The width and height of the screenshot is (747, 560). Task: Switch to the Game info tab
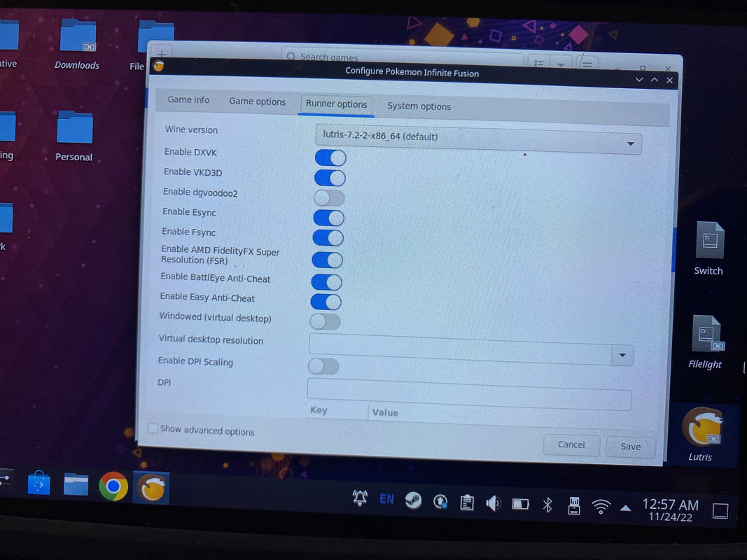coord(188,99)
